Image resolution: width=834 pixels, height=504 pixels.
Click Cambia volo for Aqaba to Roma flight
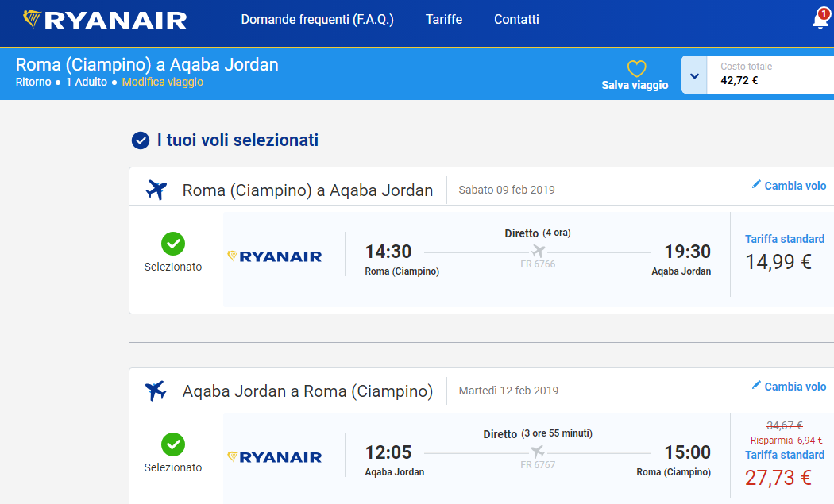click(x=795, y=387)
